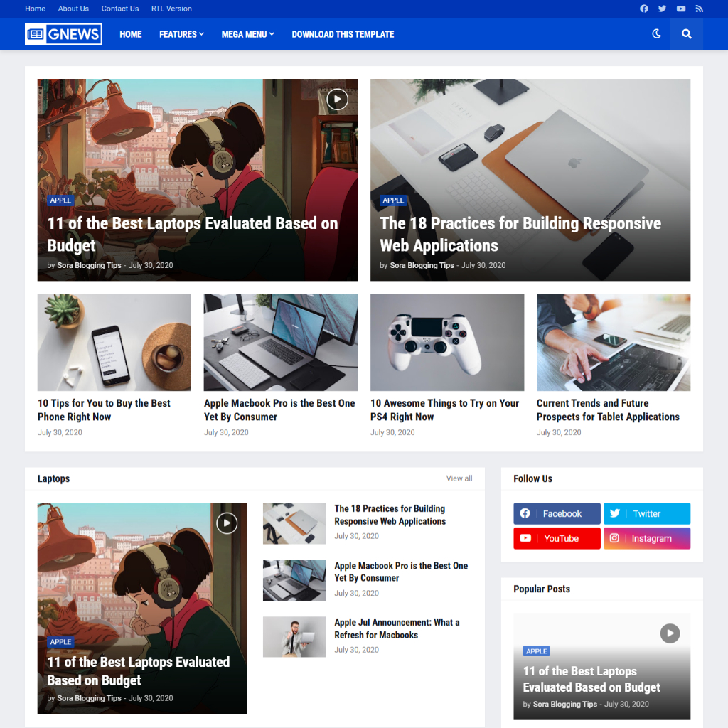Open '10 Tips for You to Buy' title

click(104, 410)
